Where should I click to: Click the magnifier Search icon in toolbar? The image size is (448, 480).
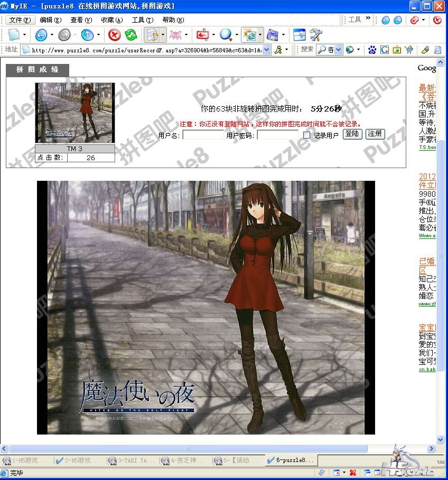[x=226, y=35]
